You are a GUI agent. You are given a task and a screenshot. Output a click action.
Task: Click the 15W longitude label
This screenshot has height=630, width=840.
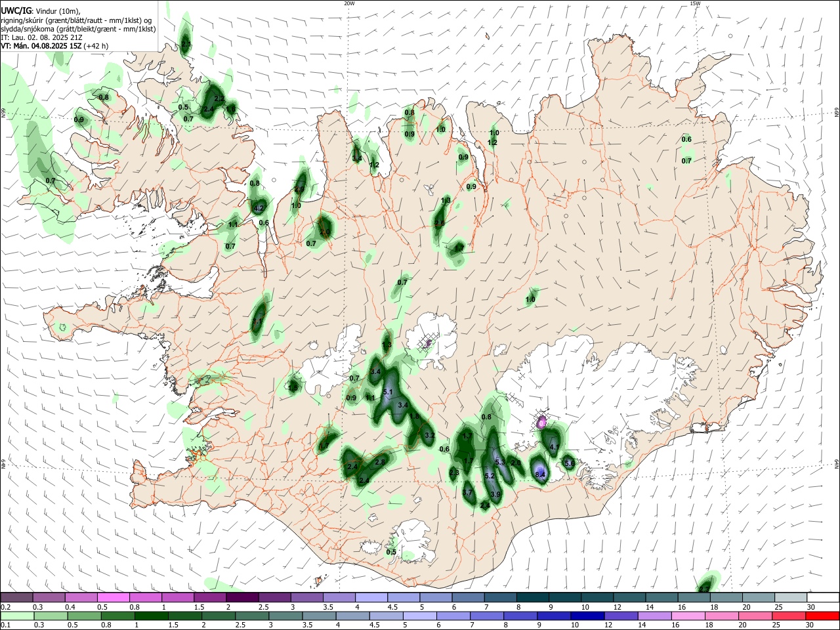click(x=695, y=3)
